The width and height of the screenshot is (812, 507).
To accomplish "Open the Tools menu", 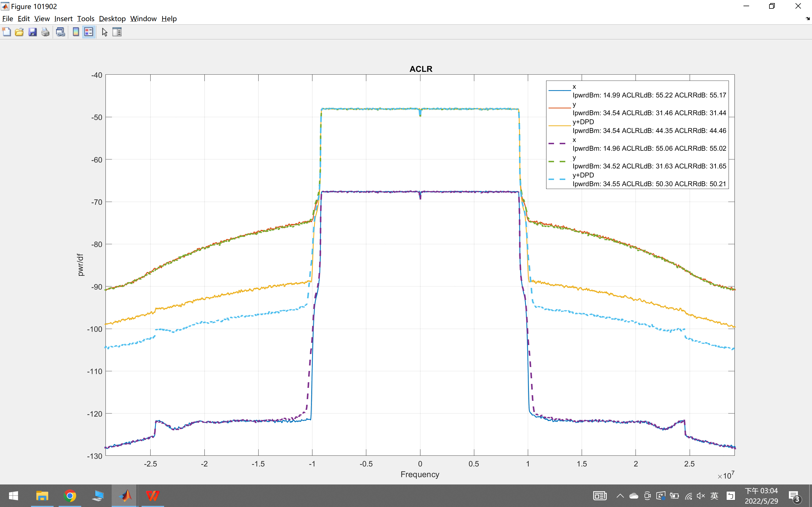I will pyautogui.click(x=85, y=19).
